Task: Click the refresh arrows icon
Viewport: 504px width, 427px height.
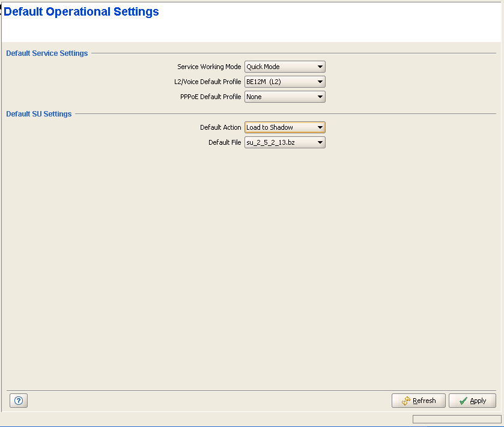Action: tap(406, 401)
